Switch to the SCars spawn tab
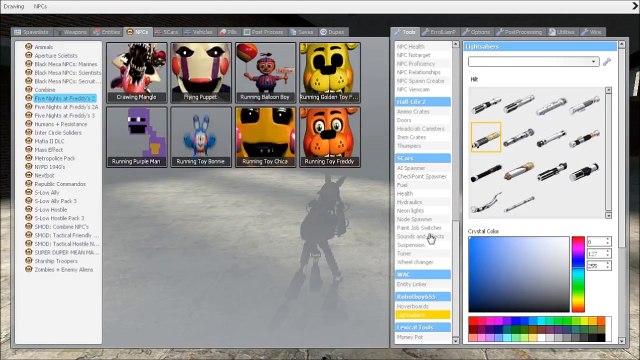 [167, 32]
